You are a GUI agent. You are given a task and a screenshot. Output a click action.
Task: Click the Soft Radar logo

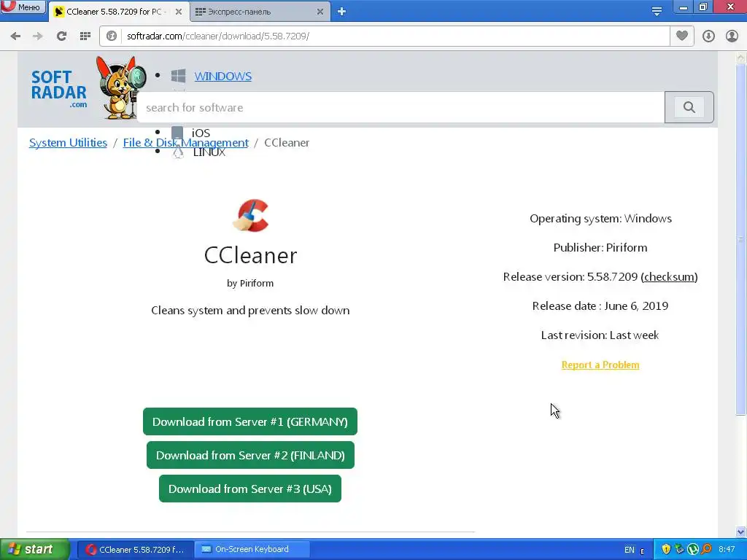coord(59,88)
